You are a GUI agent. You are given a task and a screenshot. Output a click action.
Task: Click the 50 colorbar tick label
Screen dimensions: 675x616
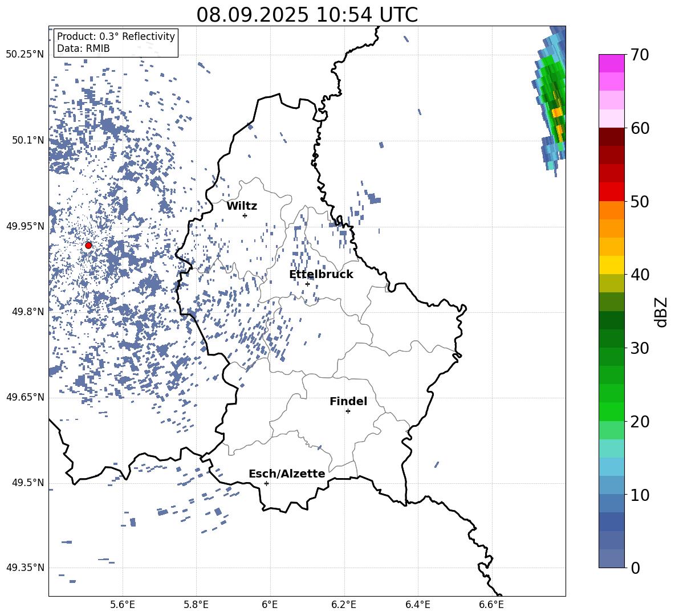pos(640,201)
